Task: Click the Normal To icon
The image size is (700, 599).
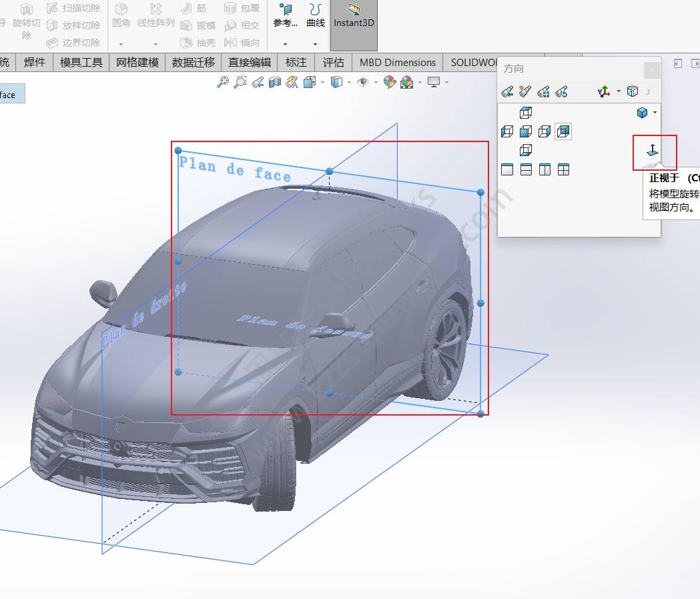Action: (x=653, y=151)
